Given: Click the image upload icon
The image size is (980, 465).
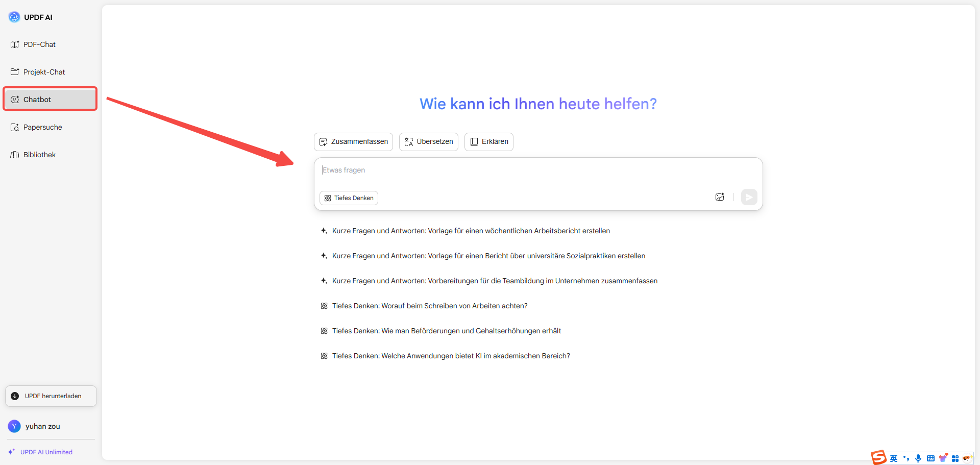Looking at the screenshot, I should click(720, 197).
